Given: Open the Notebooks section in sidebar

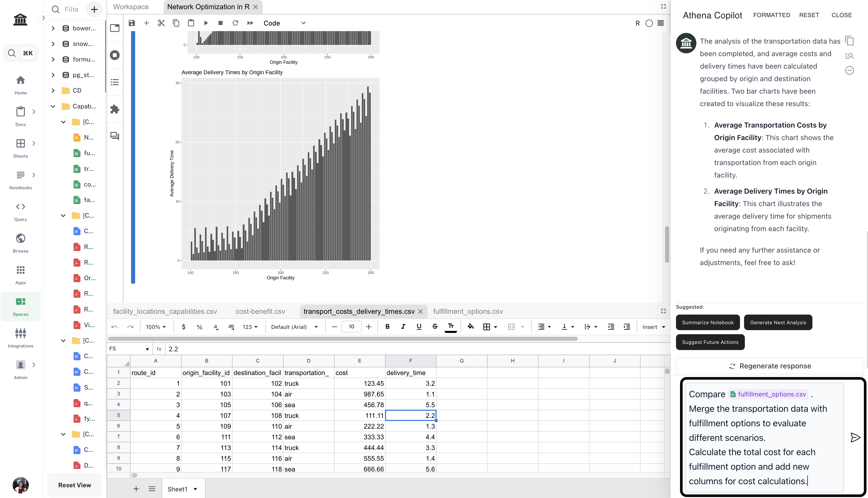Looking at the screenshot, I should pyautogui.click(x=20, y=179).
